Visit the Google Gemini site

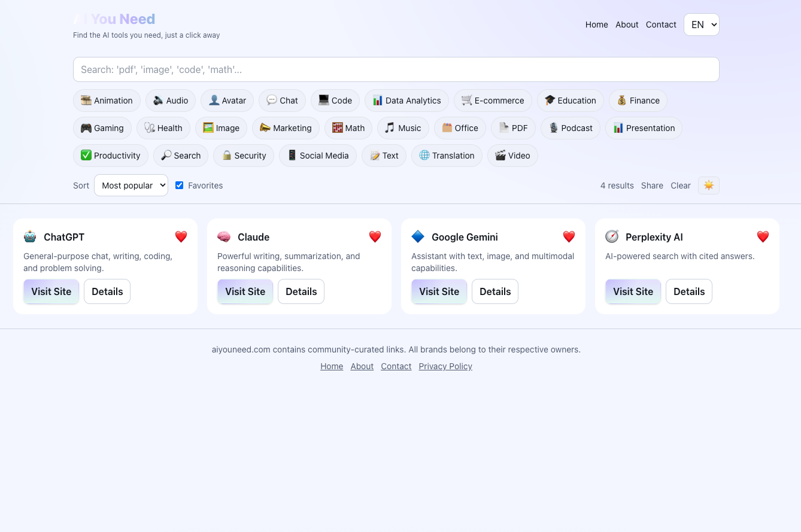click(439, 291)
